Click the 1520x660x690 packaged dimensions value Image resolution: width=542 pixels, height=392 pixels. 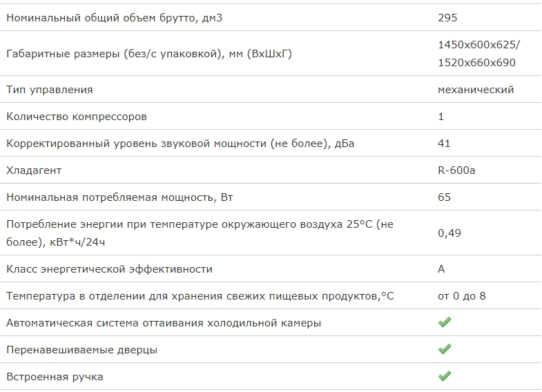[x=476, y=63]
